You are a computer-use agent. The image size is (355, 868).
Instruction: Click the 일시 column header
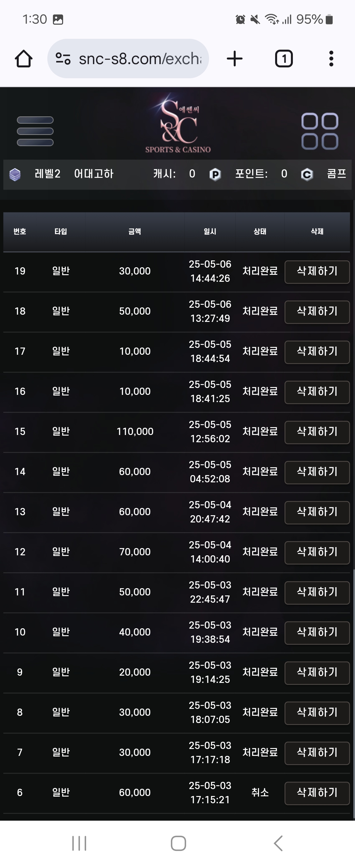point(210,231)
